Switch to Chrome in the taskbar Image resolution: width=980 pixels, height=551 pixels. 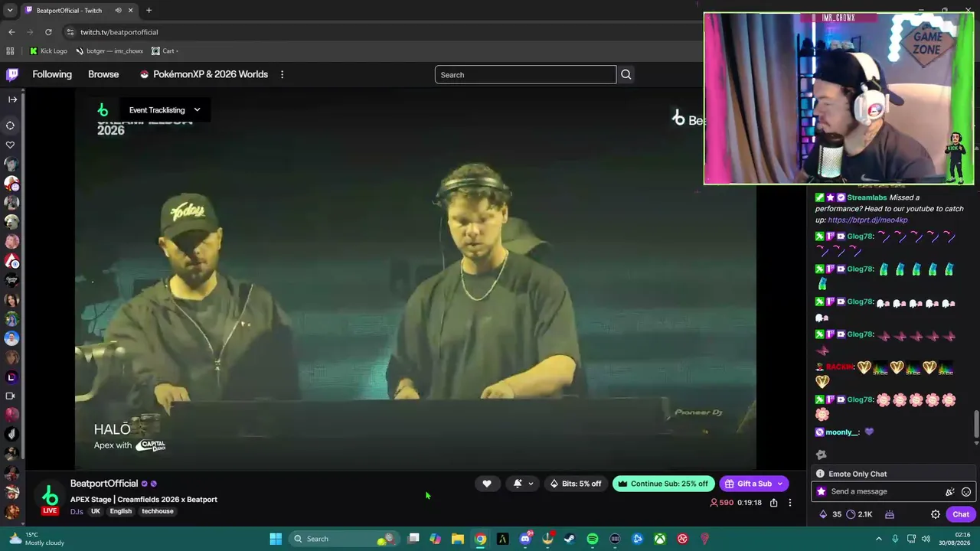click(480, 539)
